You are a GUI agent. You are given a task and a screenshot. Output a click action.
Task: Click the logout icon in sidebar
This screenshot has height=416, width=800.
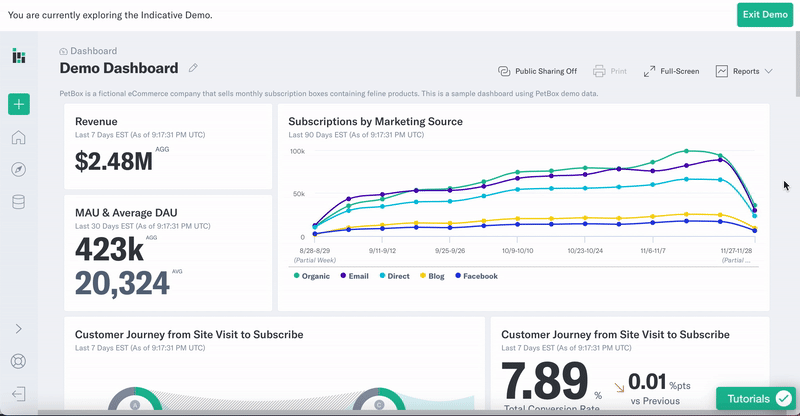point(18,394)
